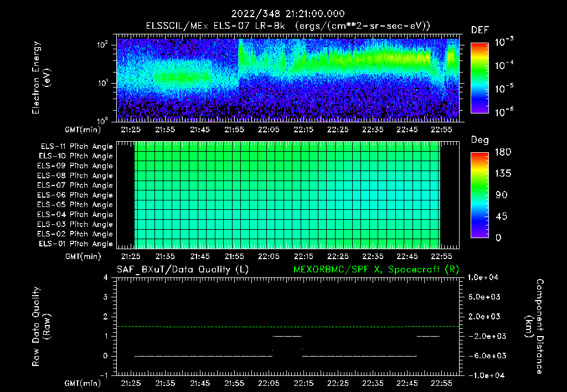Click 'GMT(min)' label under the data quality plot
Screen dimensions: 567x392
83,383
